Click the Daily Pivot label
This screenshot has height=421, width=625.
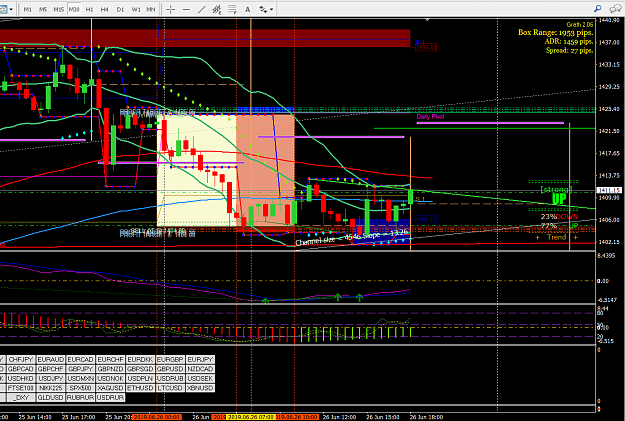(430, 117)
